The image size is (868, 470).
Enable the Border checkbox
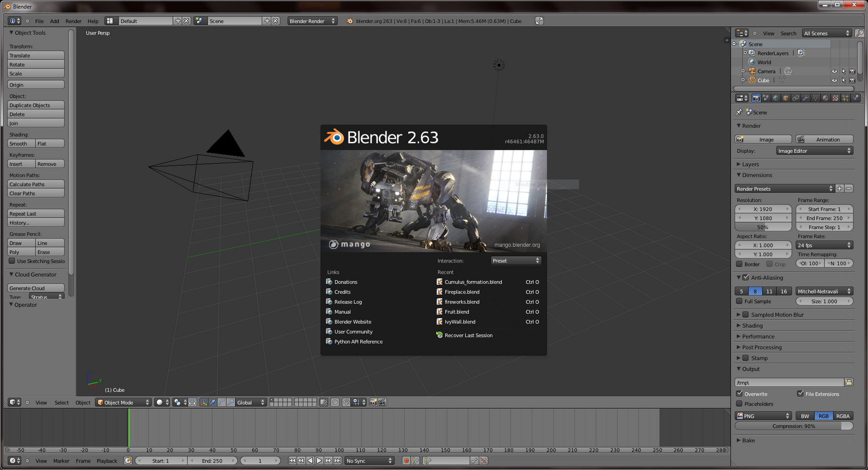point(739,264)
